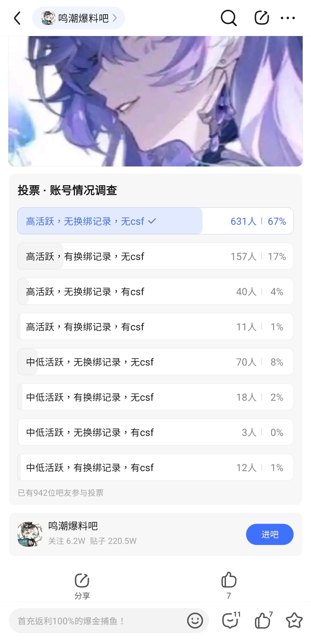Open the 鸣潮爆料吧 forum card title
The width and height of the screenshot is (311, 644).
[x=73, y=526]
